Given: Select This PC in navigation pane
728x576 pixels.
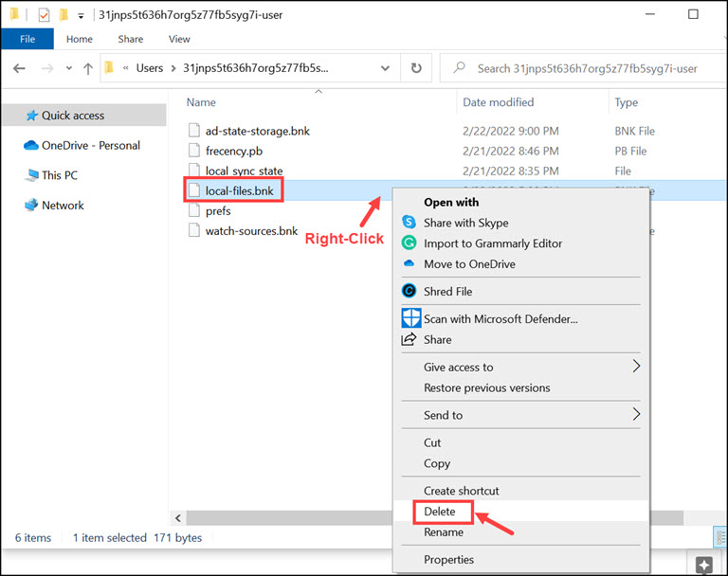Looking at the screenshot, I should pyautogui.click(x=59, y=175).
